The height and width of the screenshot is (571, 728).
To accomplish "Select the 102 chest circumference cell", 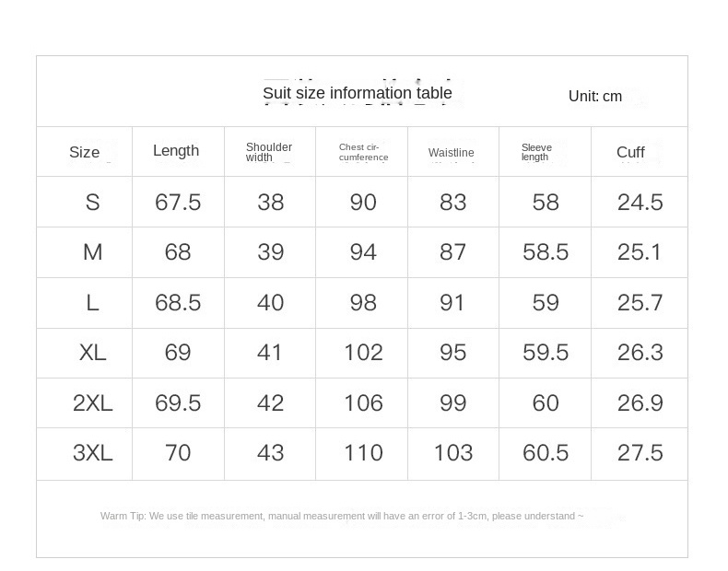I will [363, 353].
